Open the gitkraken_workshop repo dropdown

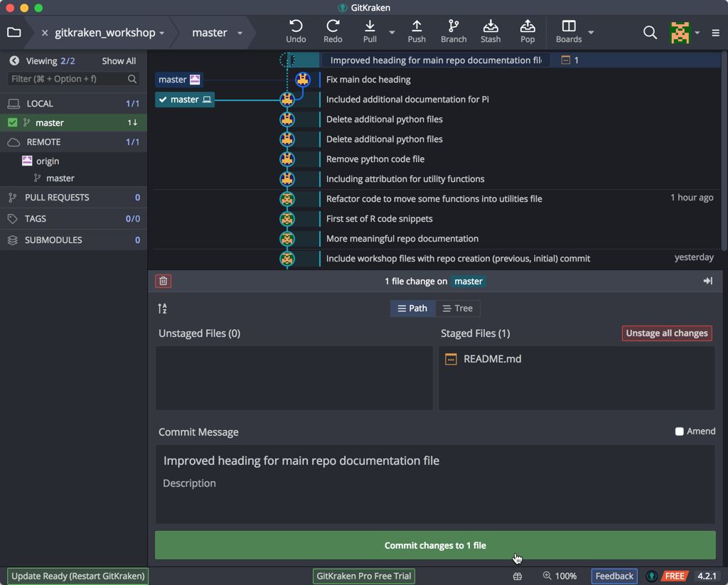click(x=161, y=33)
